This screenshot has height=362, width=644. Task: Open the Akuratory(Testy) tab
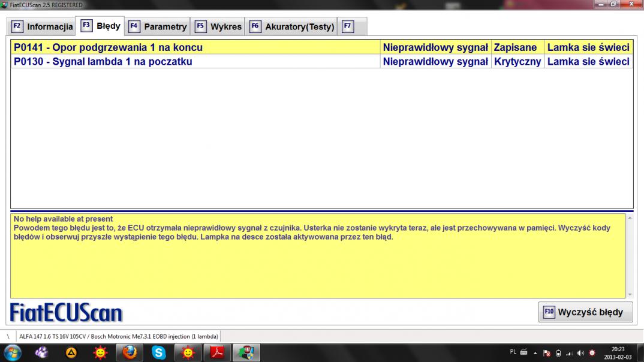291,27
